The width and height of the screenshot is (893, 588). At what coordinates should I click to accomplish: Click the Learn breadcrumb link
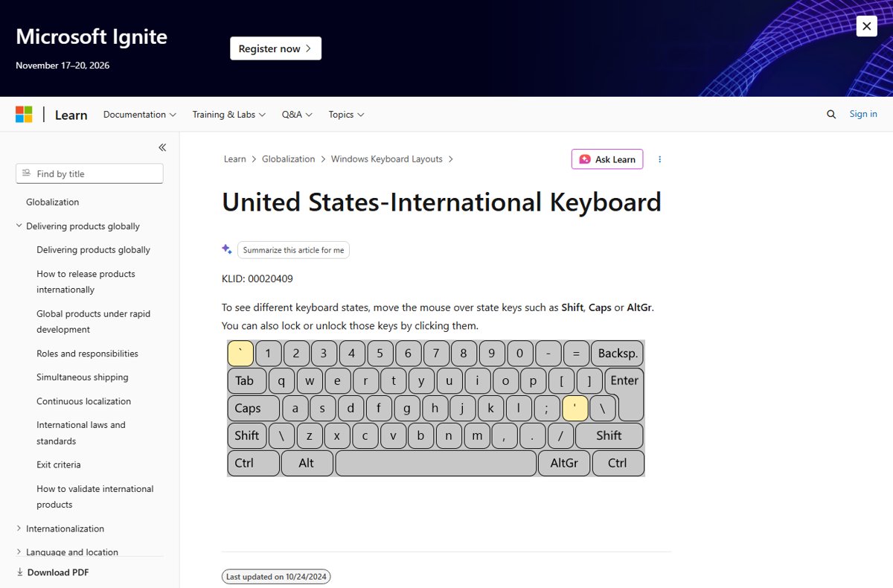tap(234, 159)
